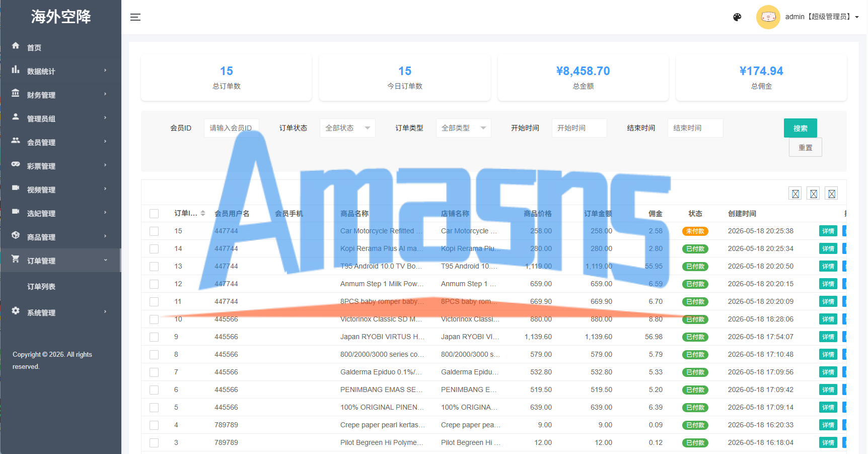Click the 重置 reset button
This screenshot has height=454, width=868.
[806, 147]
